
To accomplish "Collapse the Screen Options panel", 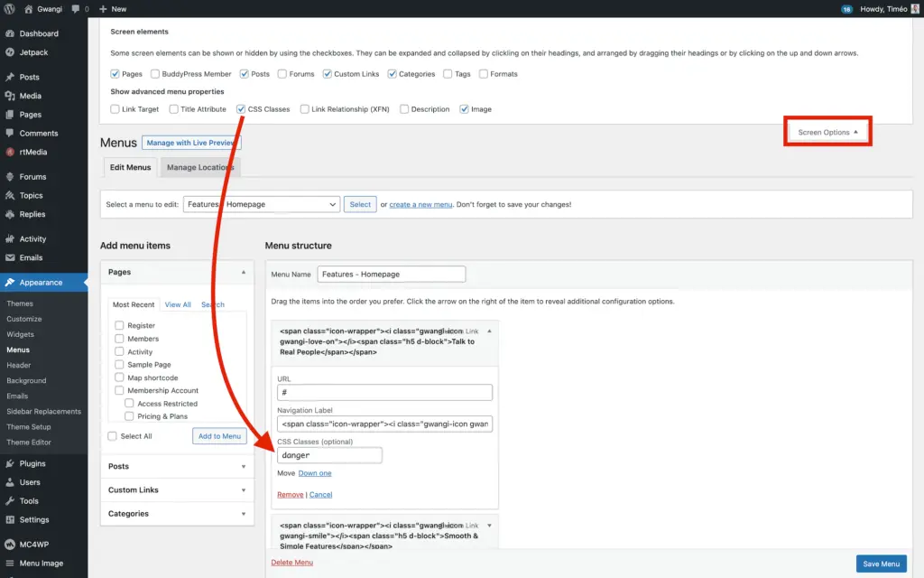I will 827,132.
